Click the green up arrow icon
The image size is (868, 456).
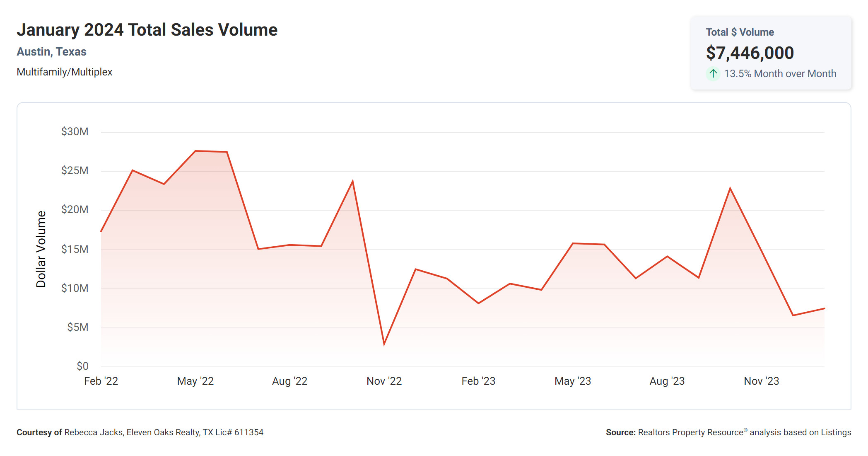pyautogui.click(x=713, y=74)
